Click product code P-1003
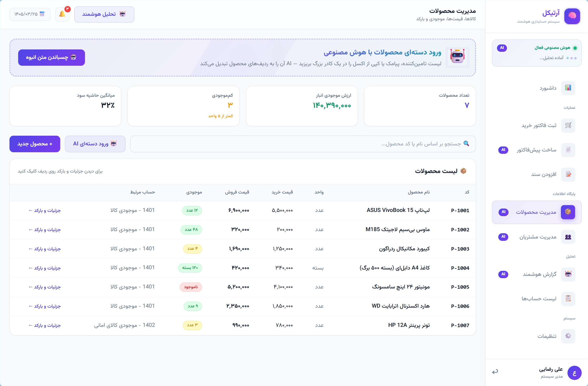This screenshot has height=386, width=588. (x=460, y=249)
